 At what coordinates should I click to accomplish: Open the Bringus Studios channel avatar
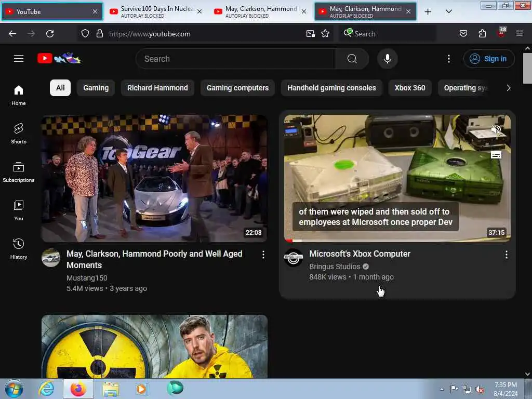294,258
